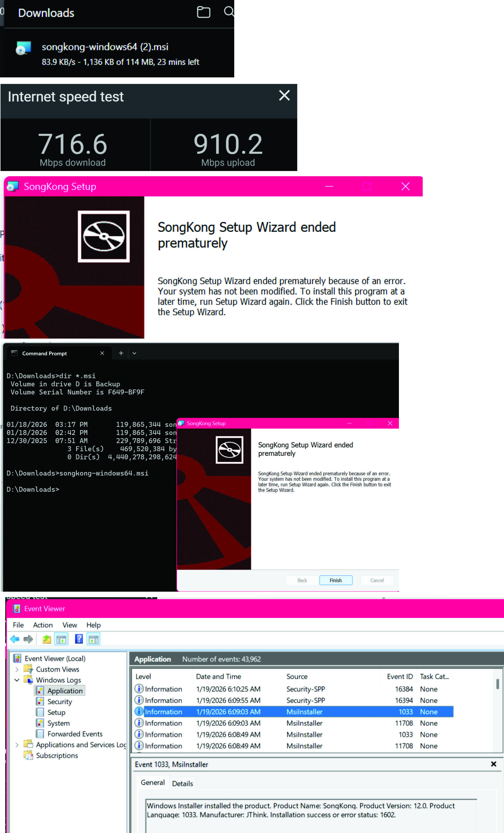Open Command Prompt tab dropdown chevron
This screenshot has height=833, width=504.
point(134,353)
